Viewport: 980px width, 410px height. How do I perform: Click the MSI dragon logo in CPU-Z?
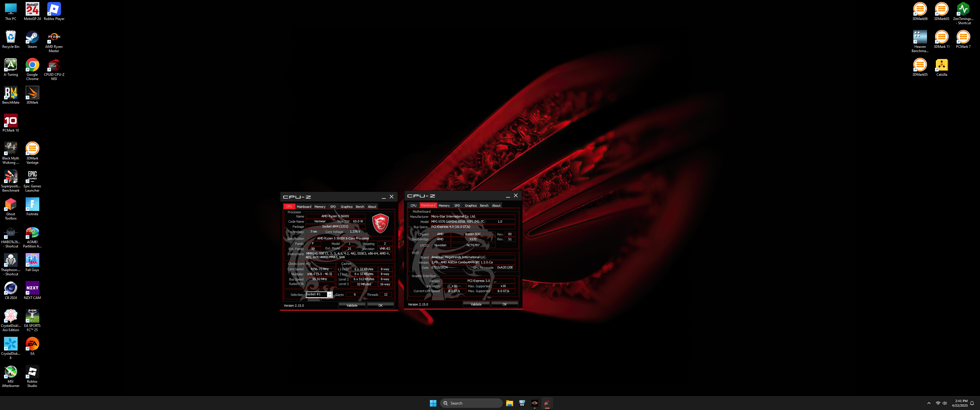[380, 223]
